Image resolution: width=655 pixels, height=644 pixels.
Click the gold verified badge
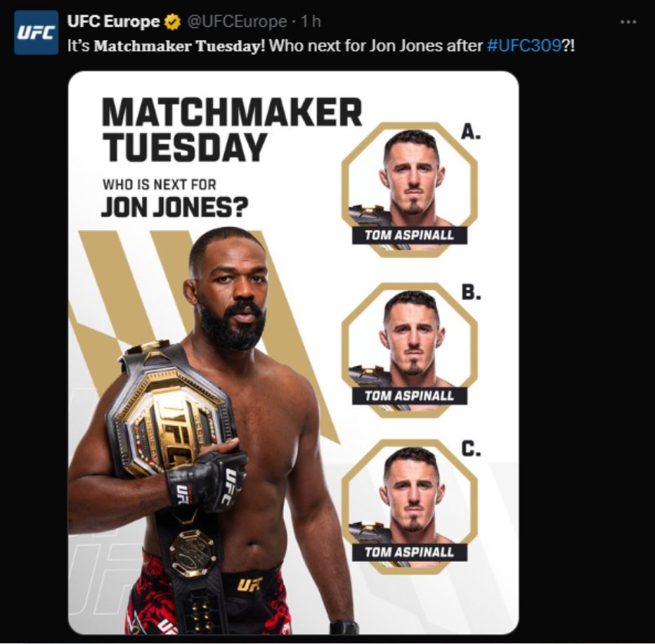coord(172,22)
